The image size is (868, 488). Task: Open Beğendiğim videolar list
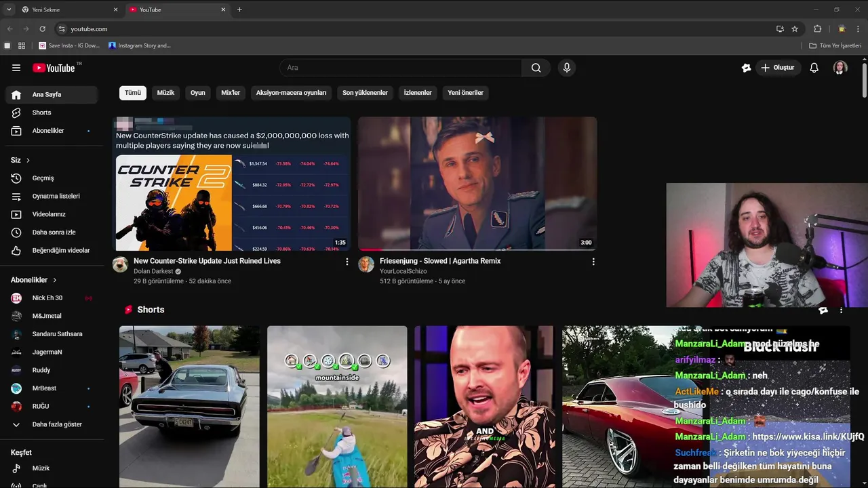tap(52, 250)
